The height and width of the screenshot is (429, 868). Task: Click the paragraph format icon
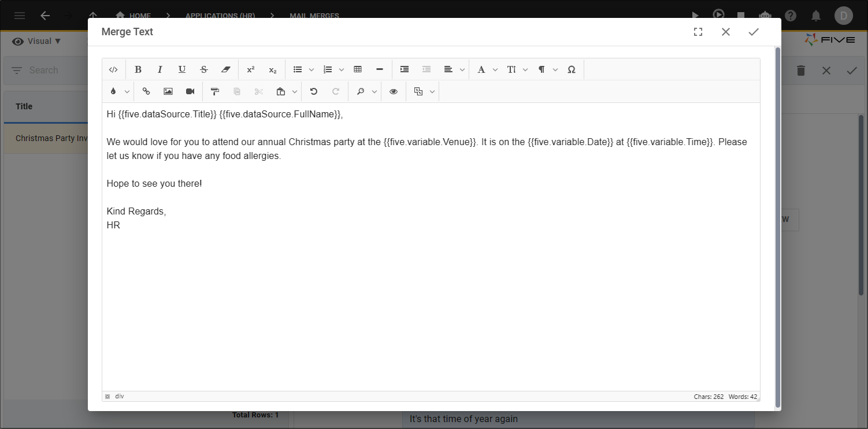pos(541,69)
